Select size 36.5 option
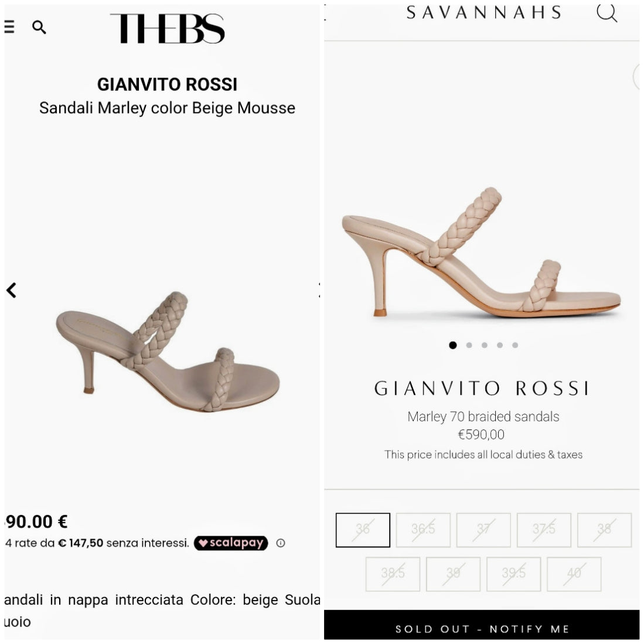This screenshot has height=644, width=644. point(423,530)
